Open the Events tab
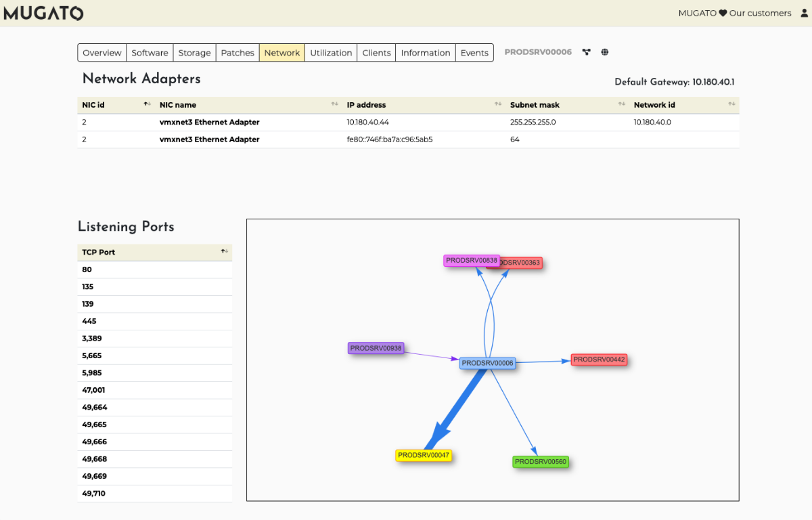The height and width of the screenshot is (520, 812). coord(474,53)
